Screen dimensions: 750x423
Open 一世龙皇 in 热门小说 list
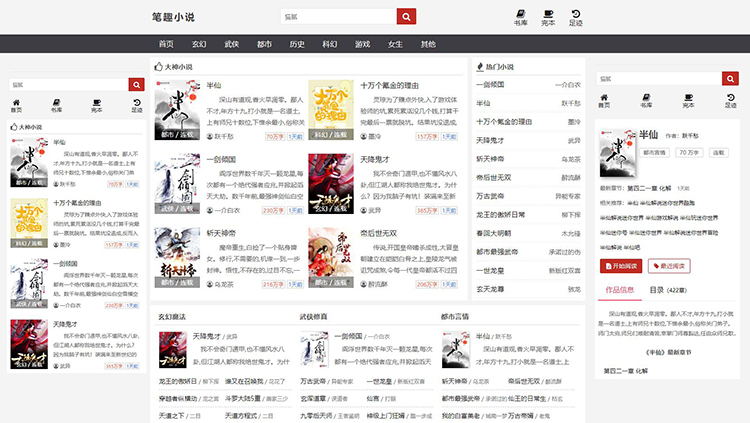point(490,271)
